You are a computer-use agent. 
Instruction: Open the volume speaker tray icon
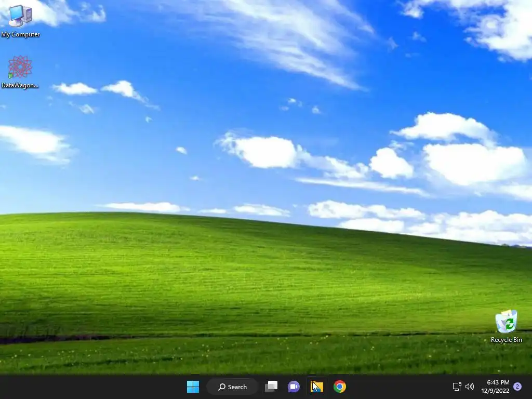click(x=470, y=387)
